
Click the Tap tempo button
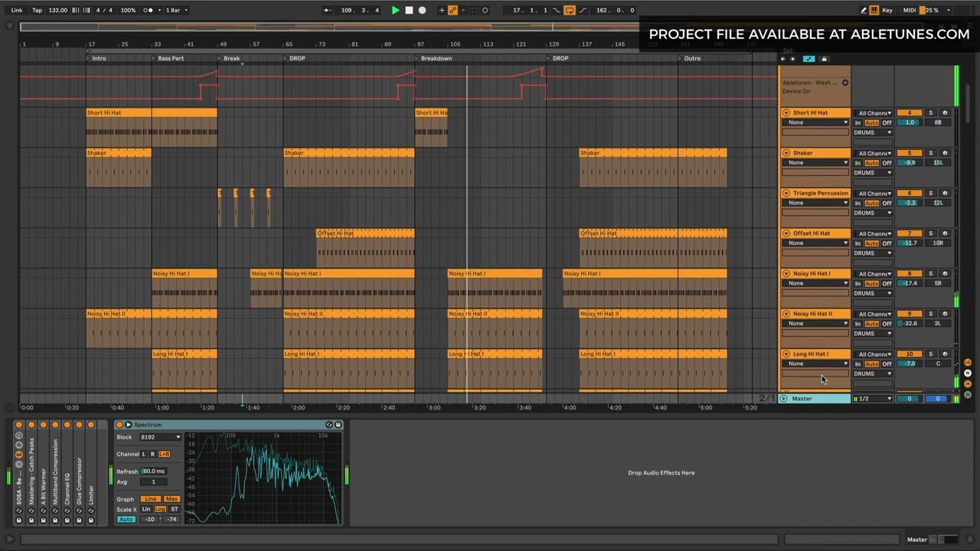pos(37,10)
